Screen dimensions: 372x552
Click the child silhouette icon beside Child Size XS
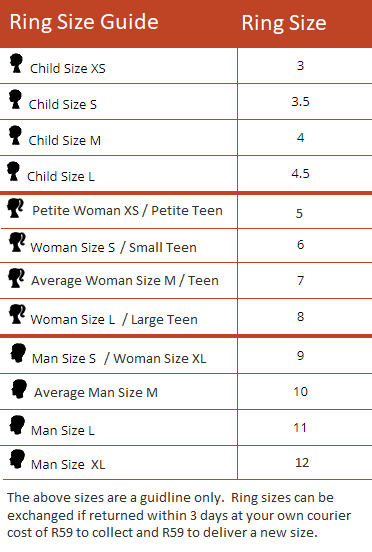[x=16, y=63]
